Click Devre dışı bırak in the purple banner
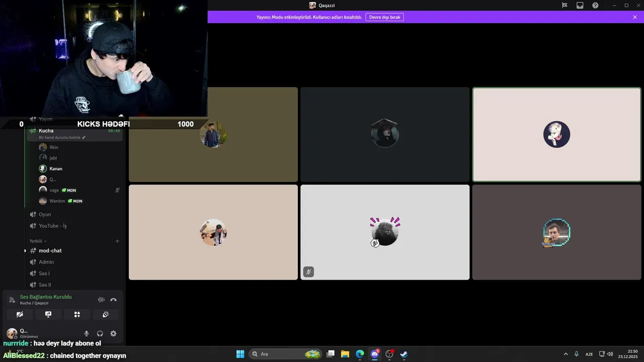Screen dimensions: 644x362 pos(384,17)
